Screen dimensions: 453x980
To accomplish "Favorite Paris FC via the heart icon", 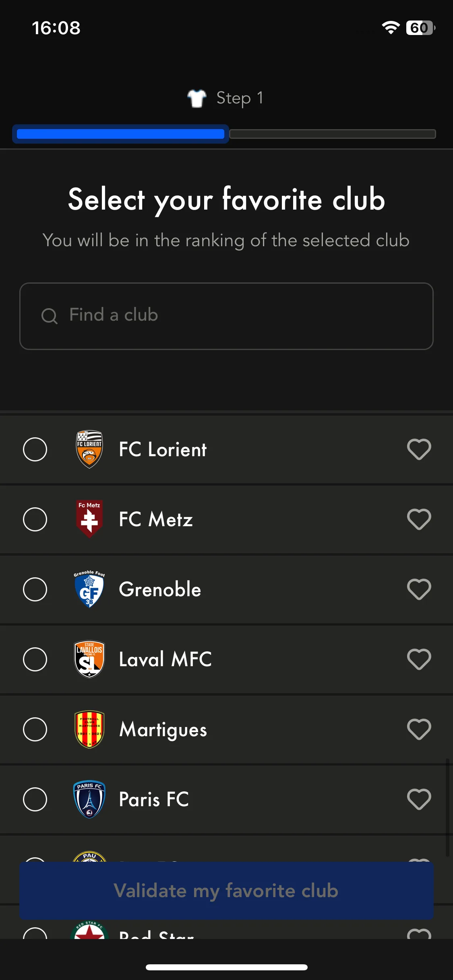I will click(x=419, y=799).
